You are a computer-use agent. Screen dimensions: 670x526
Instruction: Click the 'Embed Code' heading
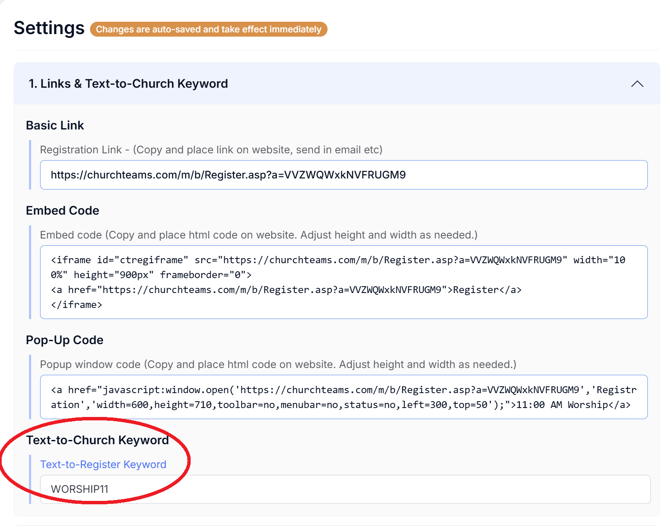(x=62, y=211)
